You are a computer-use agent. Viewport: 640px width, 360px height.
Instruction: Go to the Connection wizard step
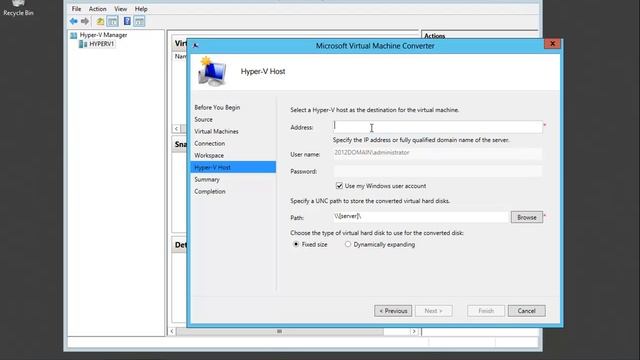[x=209, y=144]
